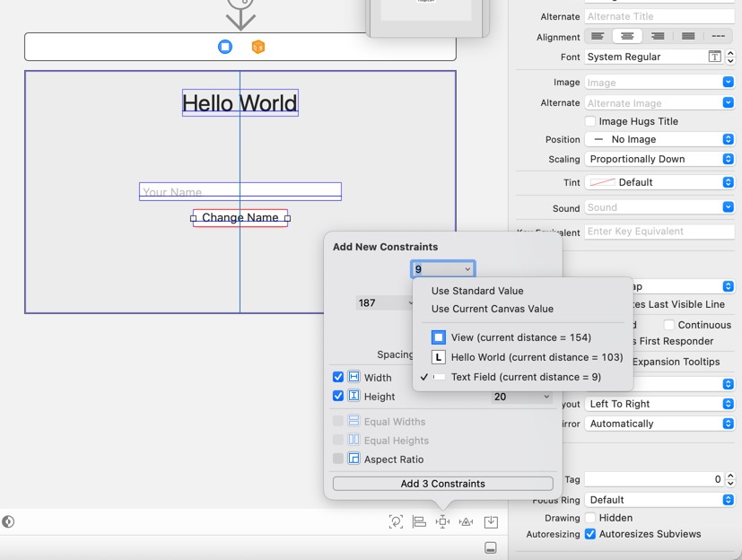Screen dimensions: 742x560
Task: Set natural text alignment dashes button
Action: (x=719, y=36)
